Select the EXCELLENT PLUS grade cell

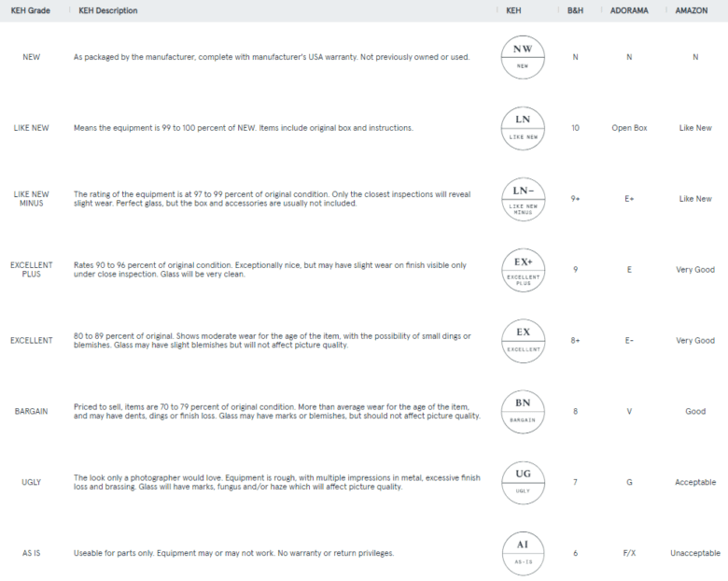31,270
